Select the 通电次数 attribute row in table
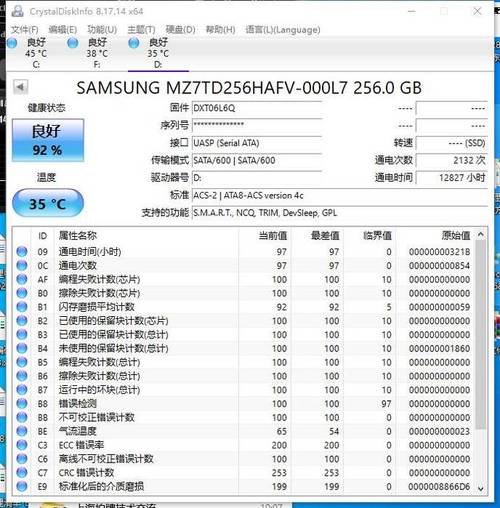Image resolution: width=500 pixels, height=508 pixels. click(x=244, y=265)
